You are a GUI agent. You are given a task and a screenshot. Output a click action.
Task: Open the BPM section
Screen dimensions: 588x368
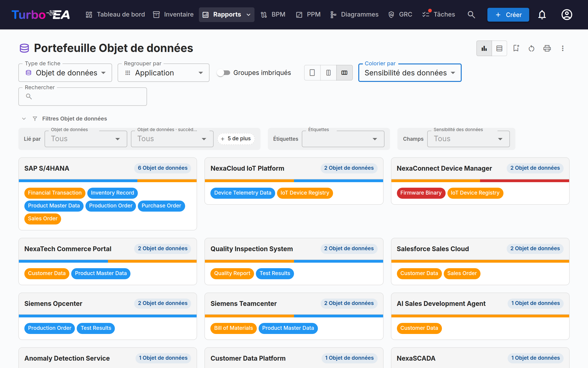(273, 14)
